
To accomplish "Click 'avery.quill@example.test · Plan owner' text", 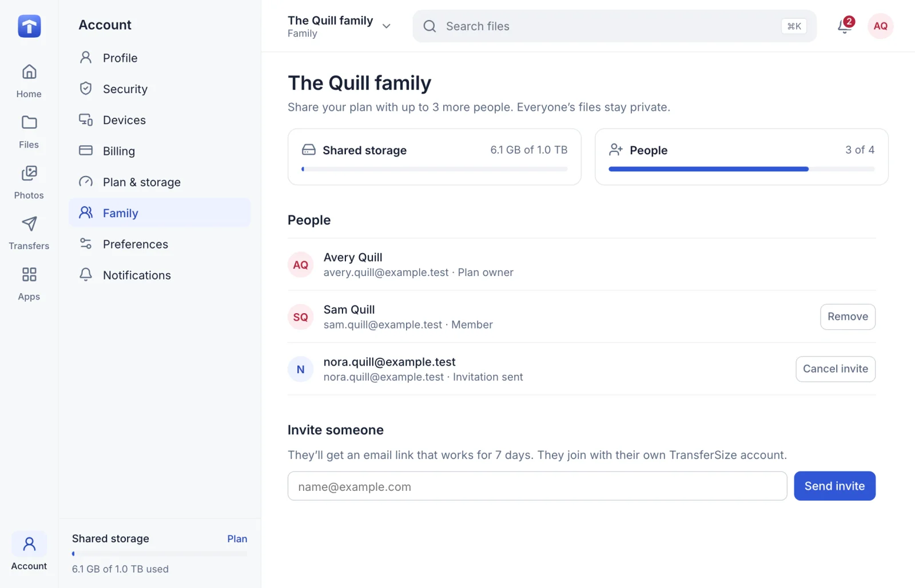I will 419,273.
